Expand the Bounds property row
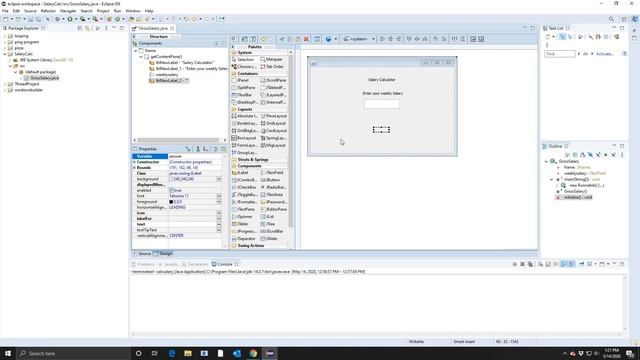The image size is (640, 360). point(134,168)
